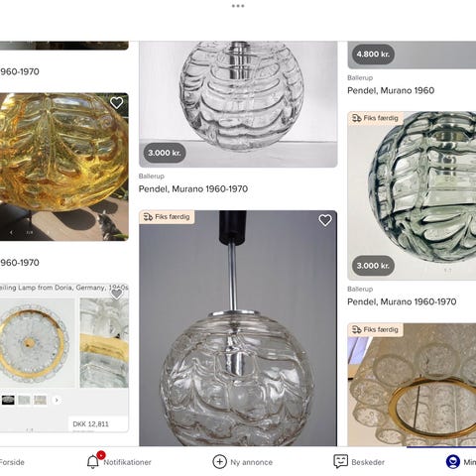476x476 pixels.
Task: Click the three-dots menu at top
Action: click(238, 6)
